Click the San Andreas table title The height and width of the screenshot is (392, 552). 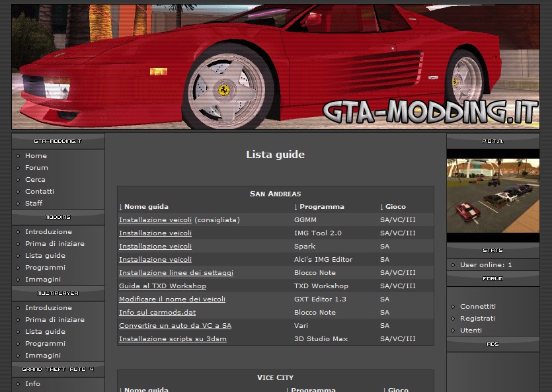(x=275, y=194)
